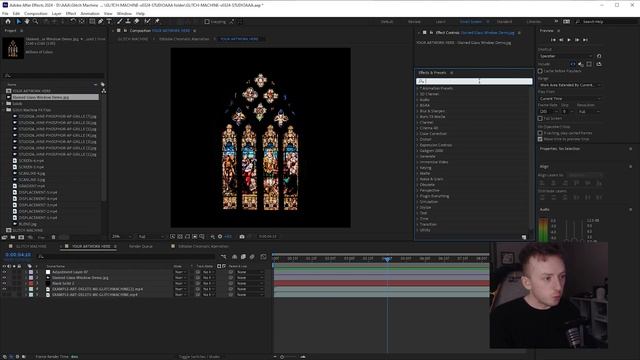This screenshot has height=360, width=640.
Task: Open Shortcut Spacebar dropdown in Preview
Action: (x=566, y=56)
